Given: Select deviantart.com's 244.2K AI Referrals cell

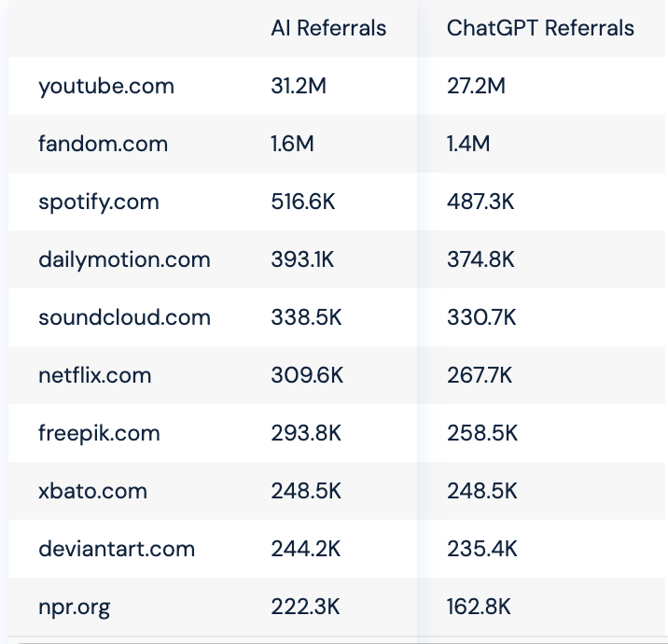Looking at the screenshot, I should tap(306, 549).
